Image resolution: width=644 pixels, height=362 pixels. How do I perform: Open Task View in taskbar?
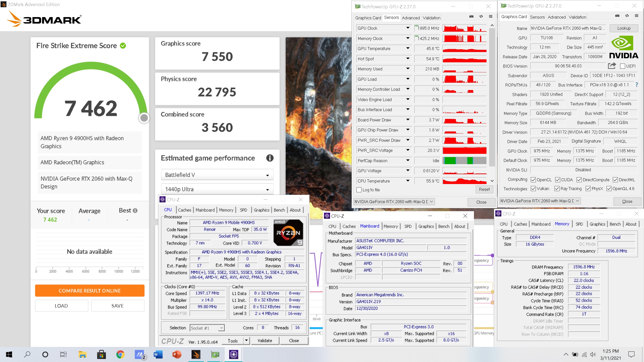point(63,354)
